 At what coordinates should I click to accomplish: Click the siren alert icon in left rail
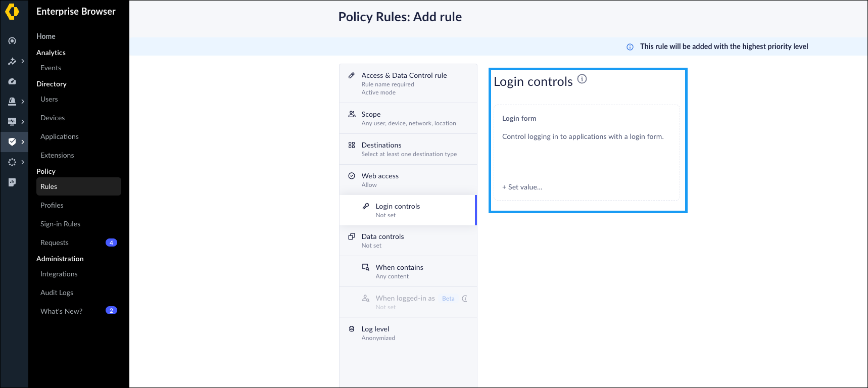click(x=12, y=102)
